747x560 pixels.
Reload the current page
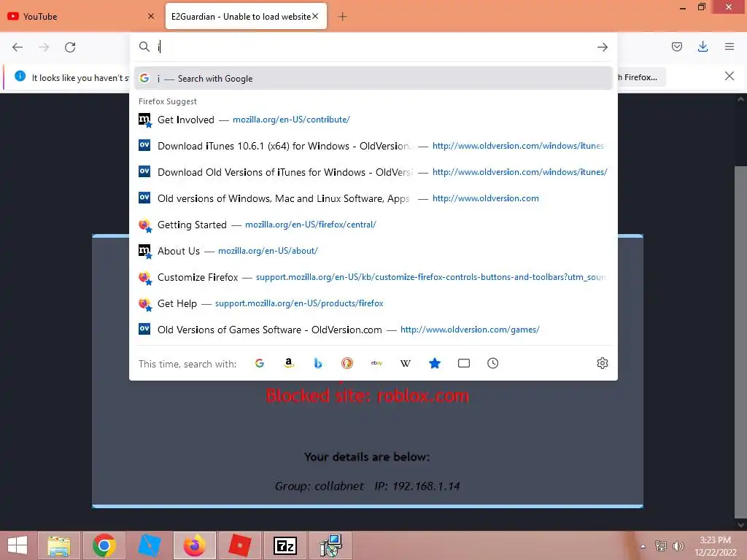(x=70, y=47)
